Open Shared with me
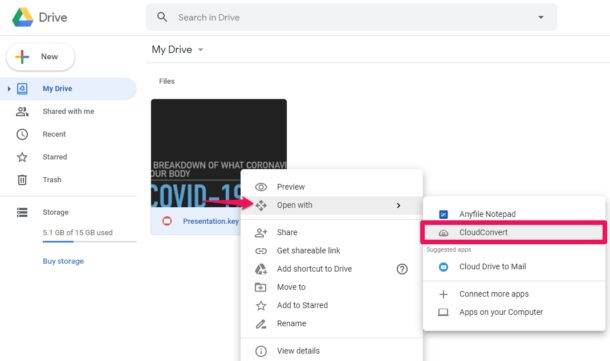Viewport: 610px width, 361px height. (68, 111)
